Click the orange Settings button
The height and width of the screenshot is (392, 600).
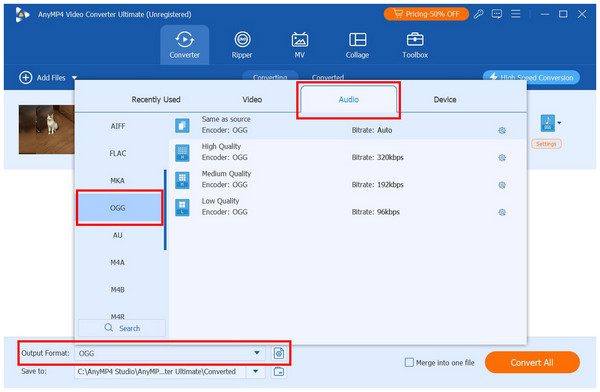pos(546,144)
